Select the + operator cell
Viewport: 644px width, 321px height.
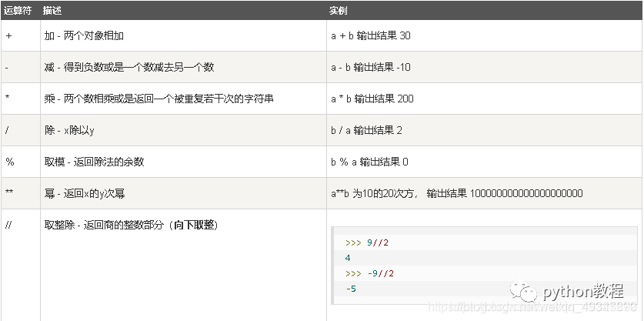point(20,35)
